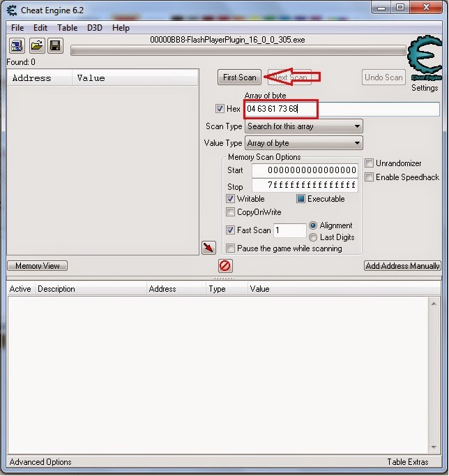Enable the Unrandomizer checkbox

click(x=369, y=163)
